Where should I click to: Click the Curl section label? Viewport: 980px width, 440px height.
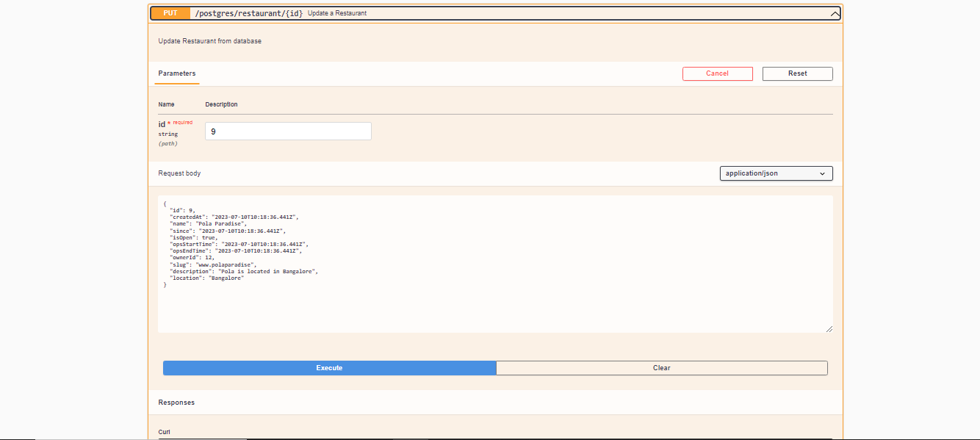(x=163, y=432)
